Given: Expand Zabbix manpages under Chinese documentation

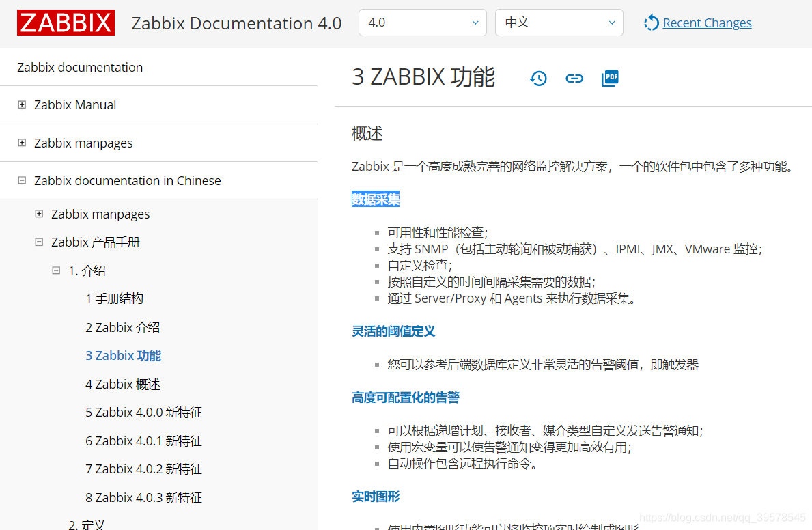Looking at the screenshot, I should click(x=39, y=214).
